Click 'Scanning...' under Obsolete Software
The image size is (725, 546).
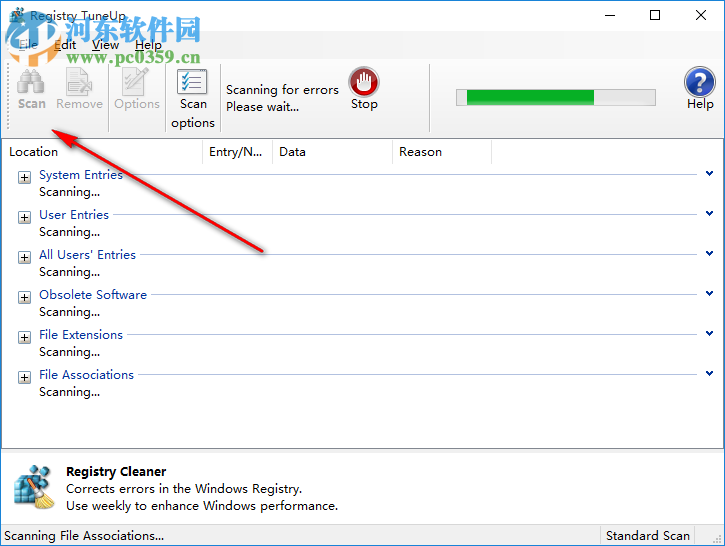point(69,312)
